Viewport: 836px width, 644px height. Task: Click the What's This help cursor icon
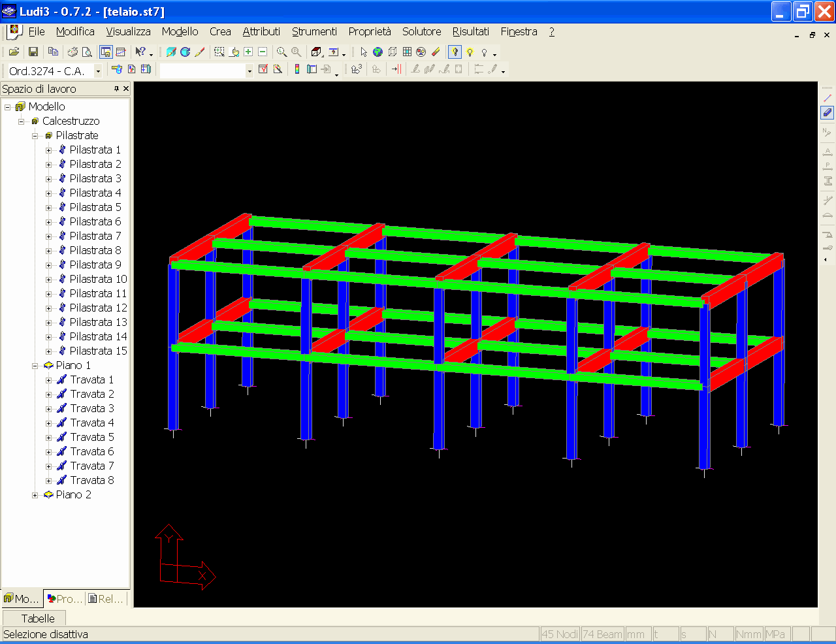[140, 52]
